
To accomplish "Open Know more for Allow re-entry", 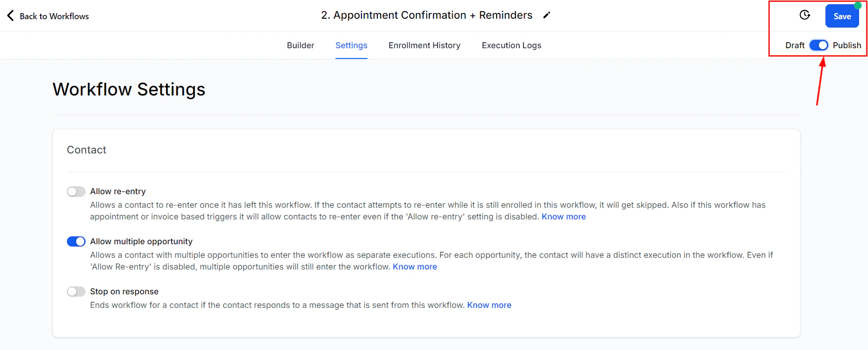I will coord(564,216).
